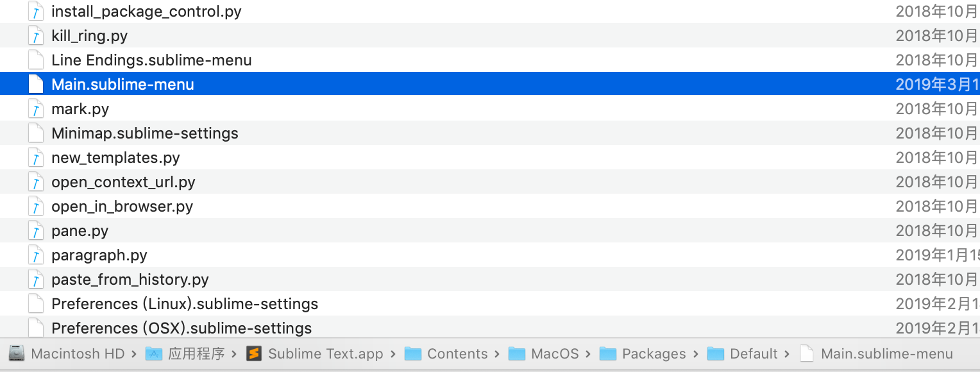The image size is (980, 372).
Task: Select the new_templates.py file row
Action: tap(490, 158)
